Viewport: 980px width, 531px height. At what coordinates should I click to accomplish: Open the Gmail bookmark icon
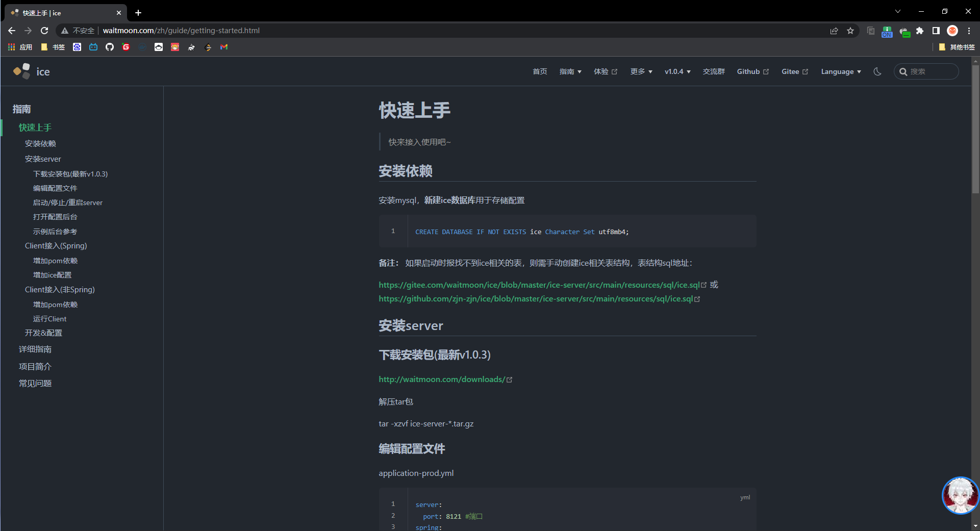coord(223,47)
